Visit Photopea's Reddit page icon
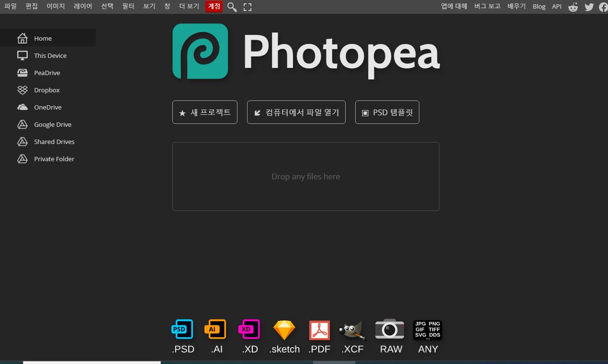Viewport: 608px width, 364px height. (x=573, y=7)
